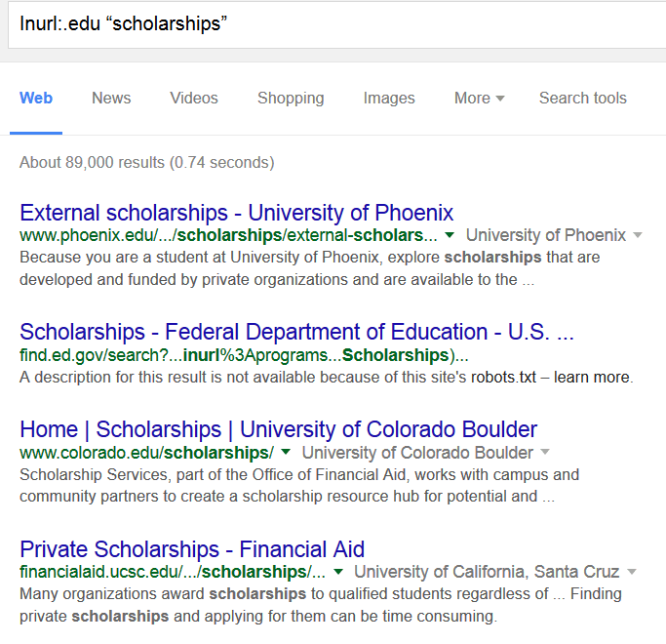Open green arrow menu beside colorado.edu URL
Screen dimensions: 666x644
point(286,452)
